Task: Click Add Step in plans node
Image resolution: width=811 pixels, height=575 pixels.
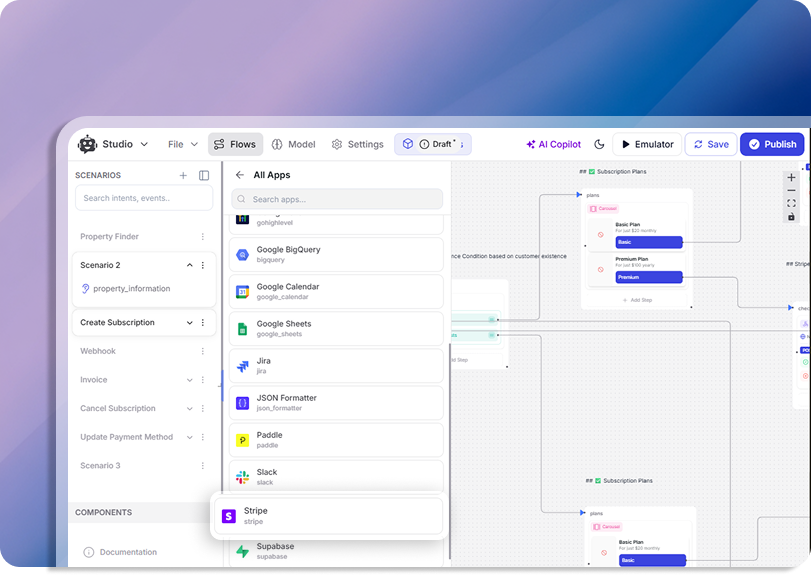Action: pos(637,300)
